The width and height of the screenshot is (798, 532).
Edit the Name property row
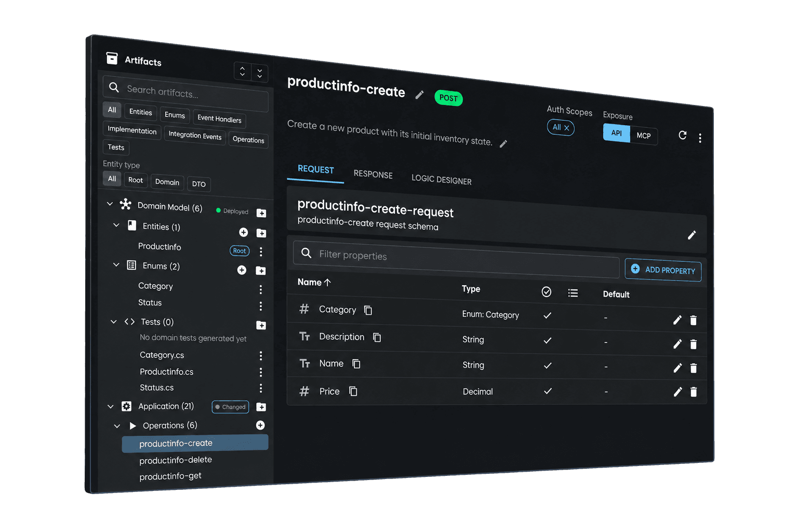point(677,368)
